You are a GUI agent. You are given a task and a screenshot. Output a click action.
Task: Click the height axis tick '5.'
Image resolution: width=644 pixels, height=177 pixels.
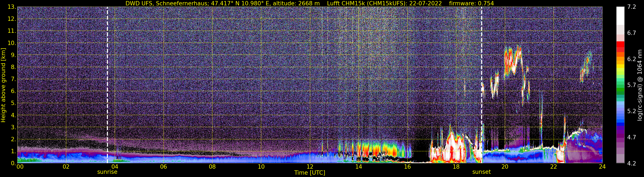[13, 103]
